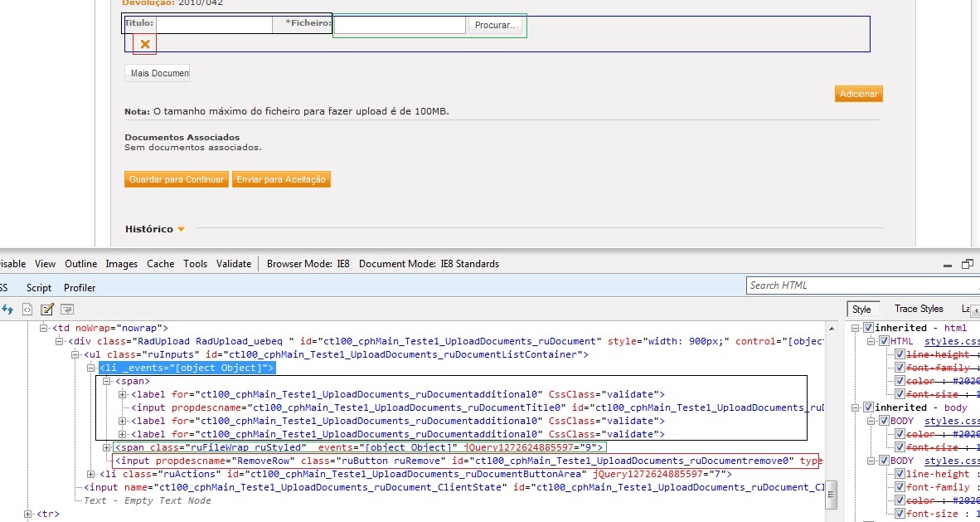Click the HTML tree vertical scrollbar thumb
Image resolution: width=980 pixels, height=522 pixels.
pos(832,495)
